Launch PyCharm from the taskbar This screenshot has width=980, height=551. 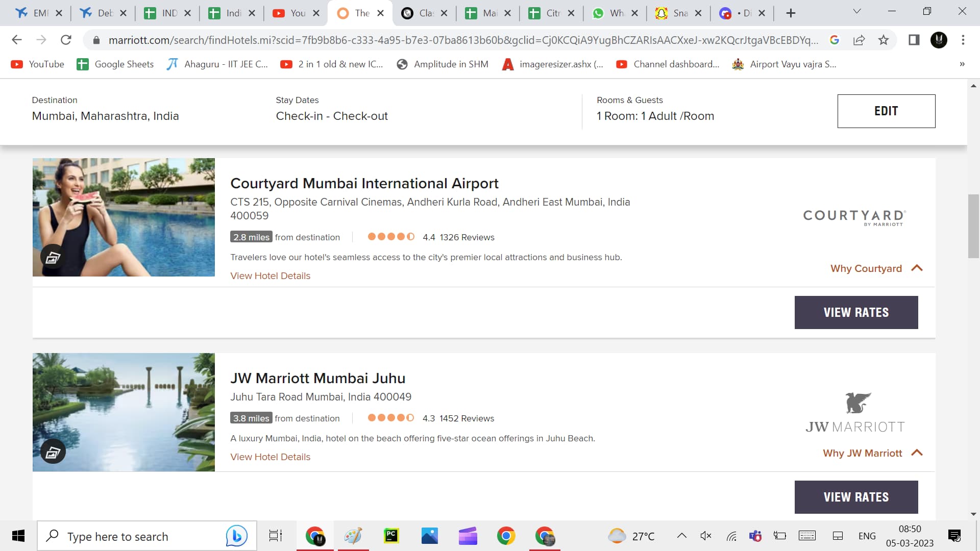(391, 536)
